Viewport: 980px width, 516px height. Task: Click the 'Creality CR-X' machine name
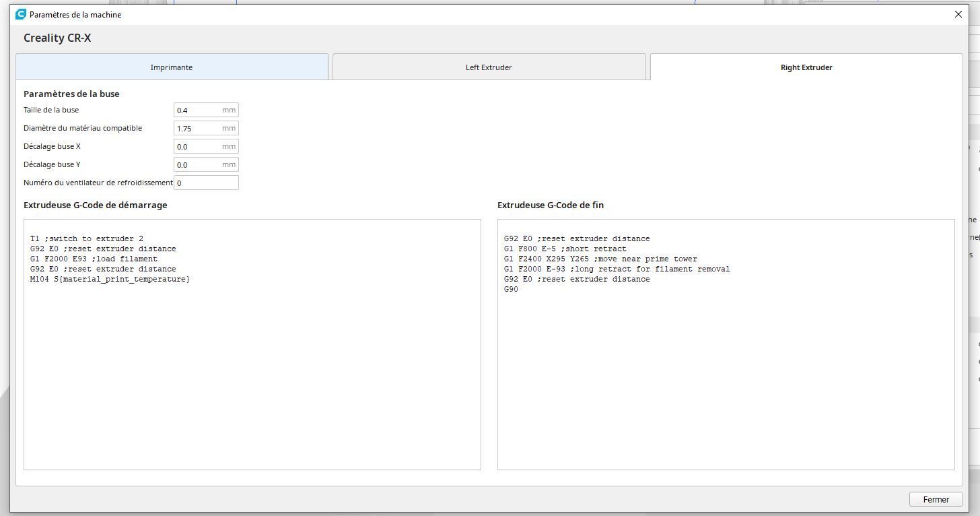(57, 38)
